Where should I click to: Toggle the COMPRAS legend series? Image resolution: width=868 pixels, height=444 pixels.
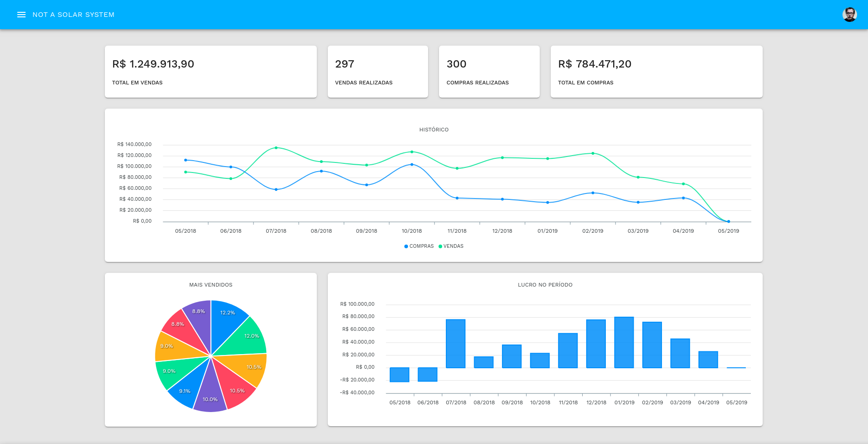click(419, 246)
